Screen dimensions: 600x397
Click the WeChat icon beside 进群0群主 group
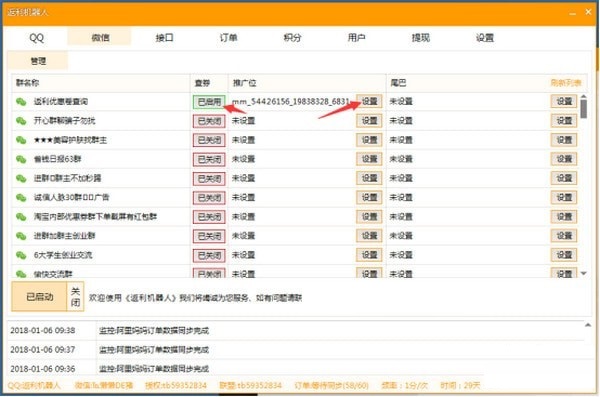(21, 178)
